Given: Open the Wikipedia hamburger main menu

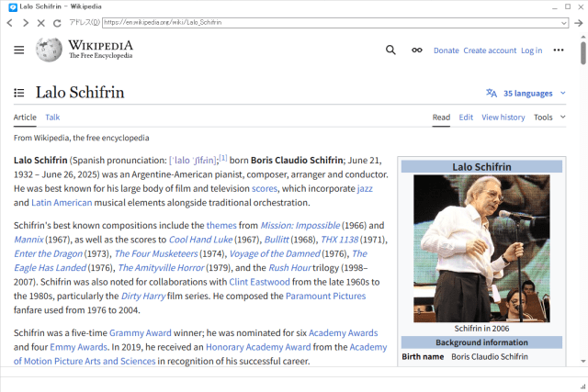Looking at the screenshot, I should pyautogui.click(x=18, y=50).
